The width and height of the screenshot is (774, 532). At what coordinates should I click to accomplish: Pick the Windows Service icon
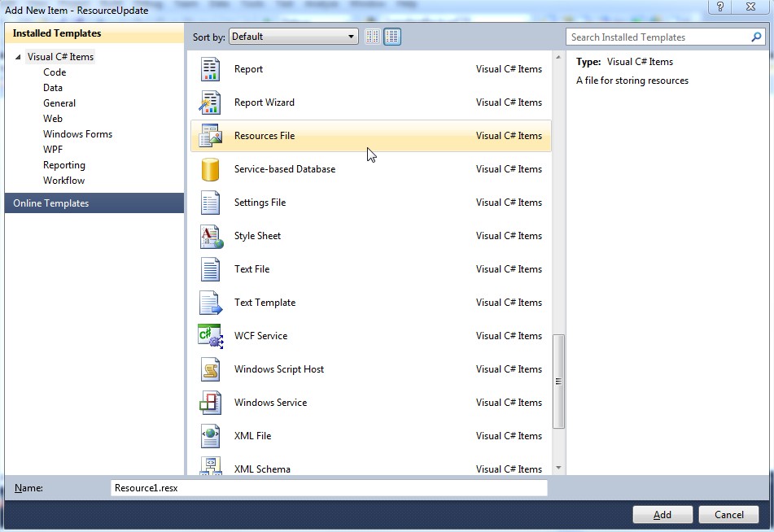point(210,403)
